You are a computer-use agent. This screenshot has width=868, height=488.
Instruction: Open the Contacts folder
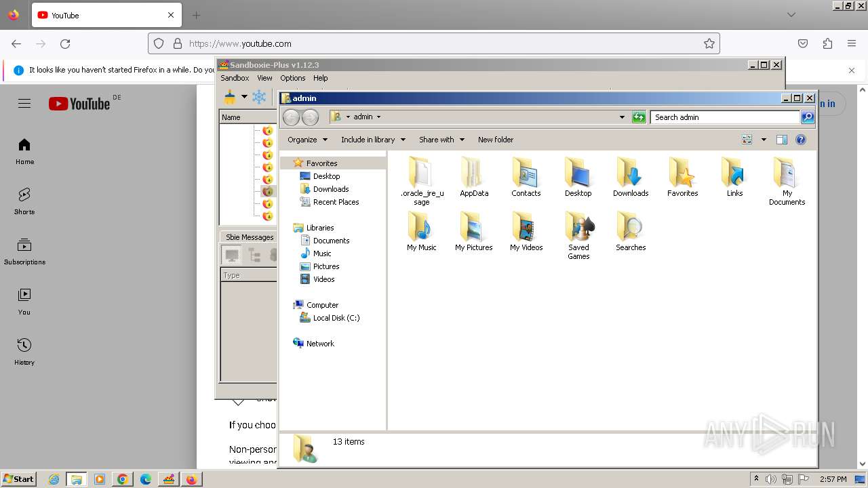pos(526,176)
